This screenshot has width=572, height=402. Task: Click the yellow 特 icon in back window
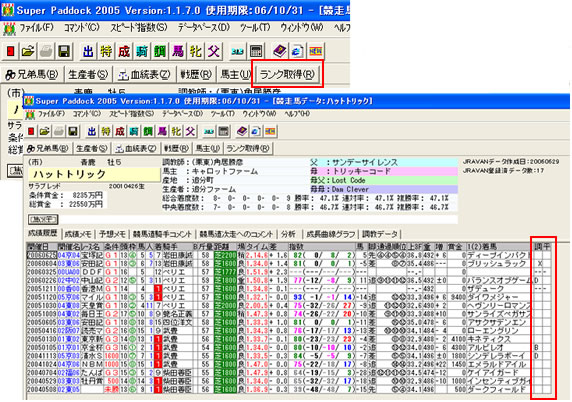coord(106,51)
